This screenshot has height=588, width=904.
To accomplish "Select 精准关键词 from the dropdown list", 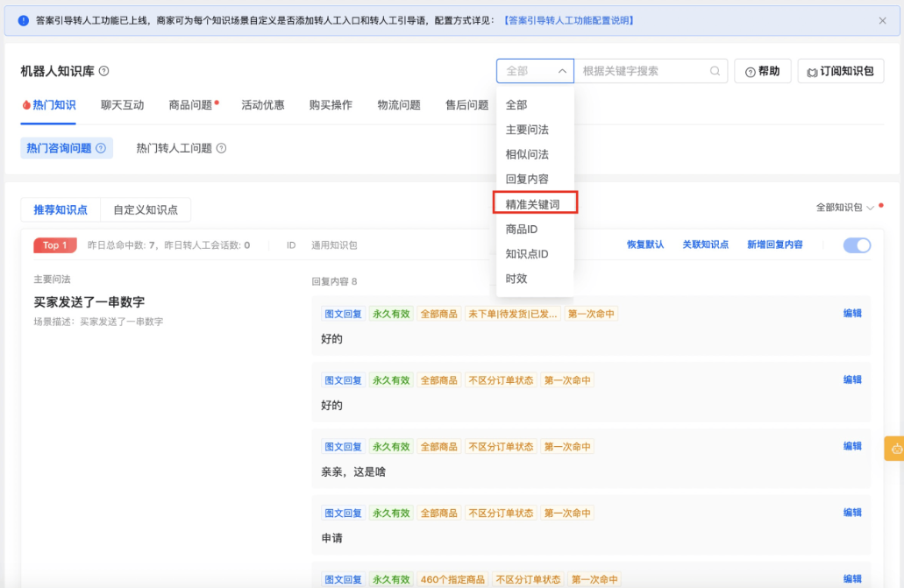I will [532, 204].
